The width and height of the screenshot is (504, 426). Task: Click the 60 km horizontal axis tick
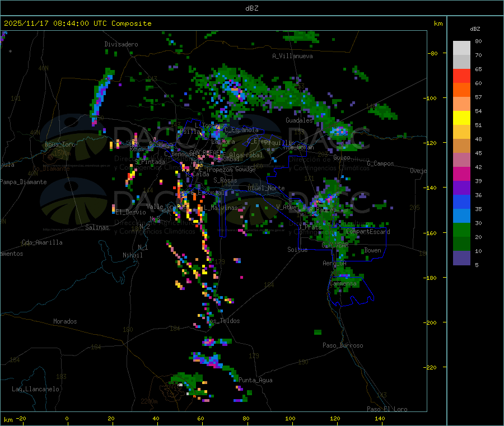[200, 418]
